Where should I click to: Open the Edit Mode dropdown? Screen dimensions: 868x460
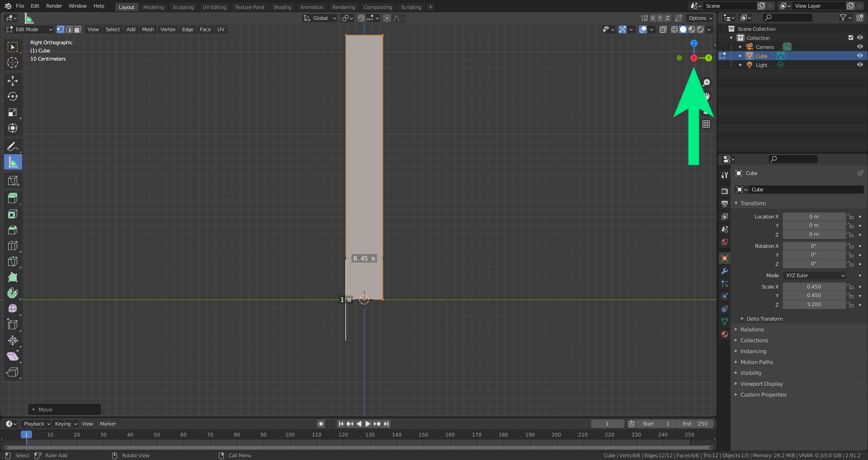tap(29, 29)
